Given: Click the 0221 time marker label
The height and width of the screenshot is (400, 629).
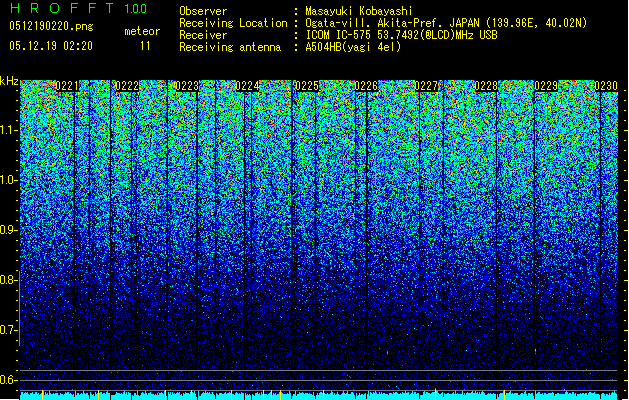Looking at the screenshot, I should point(67,86).
